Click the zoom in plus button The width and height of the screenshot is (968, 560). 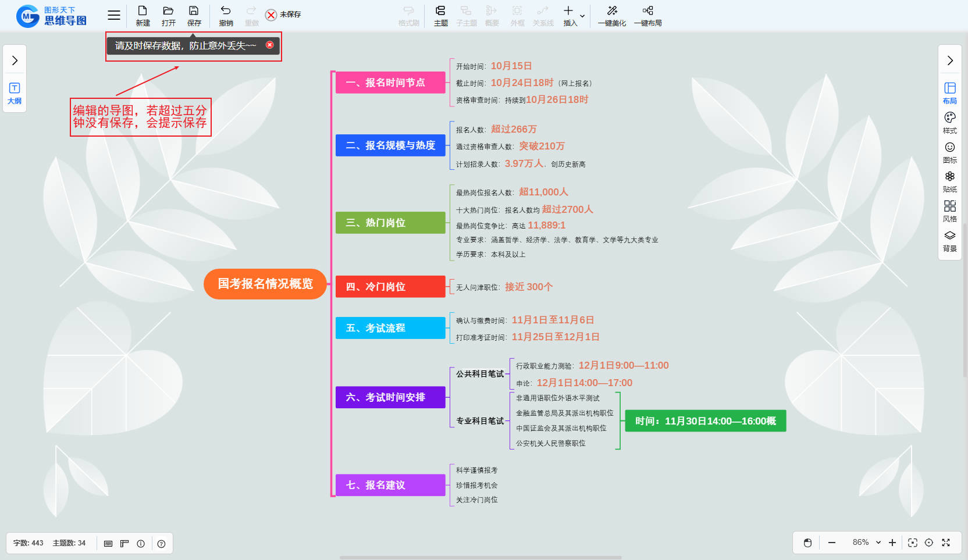coord(892,543)
